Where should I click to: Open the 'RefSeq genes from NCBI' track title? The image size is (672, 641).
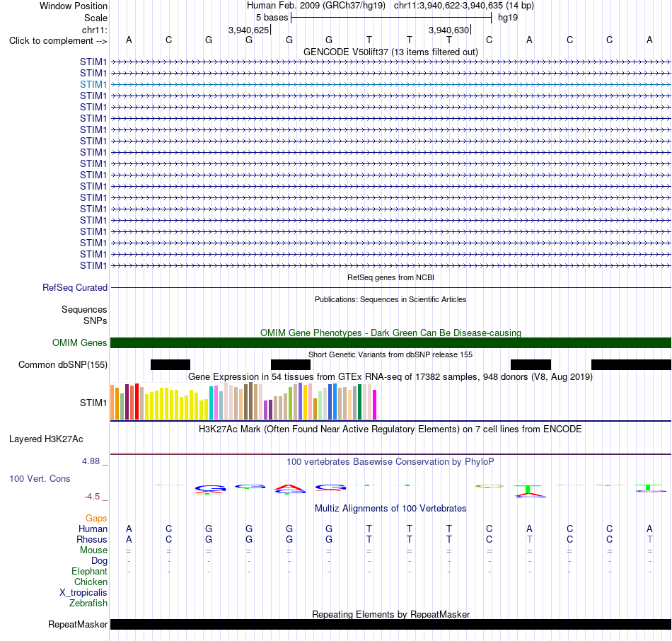tap(390, 277)
